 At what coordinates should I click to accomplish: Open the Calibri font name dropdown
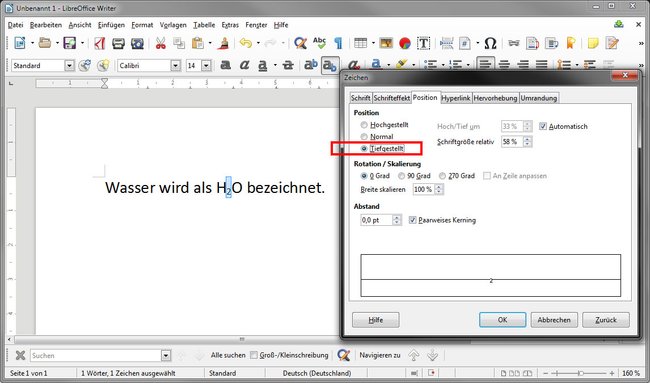tap(176, 65)
